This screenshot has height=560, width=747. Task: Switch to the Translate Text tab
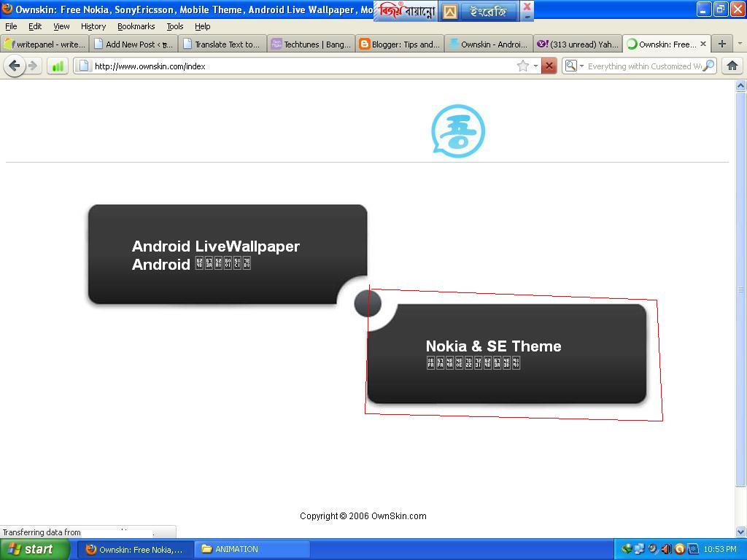tap(222, 44)
